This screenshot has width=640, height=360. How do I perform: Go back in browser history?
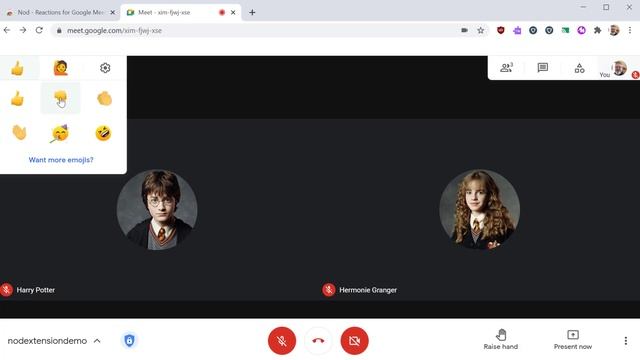pos(7,30)
